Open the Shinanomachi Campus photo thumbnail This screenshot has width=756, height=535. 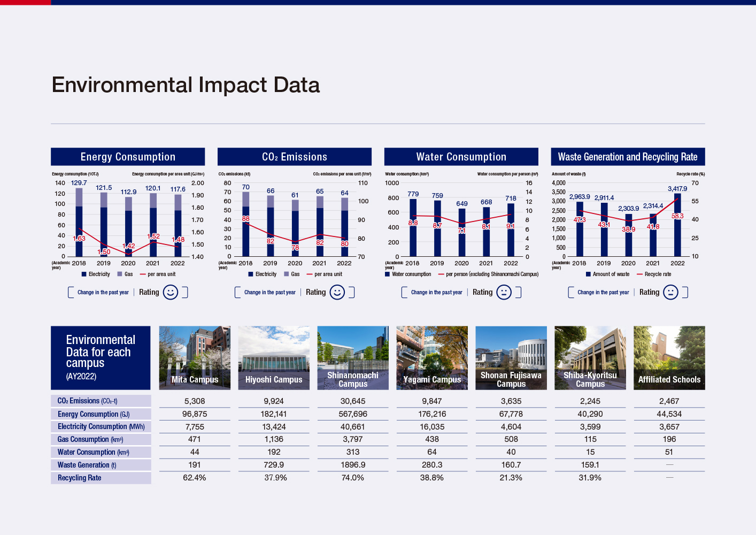(353, 357)
